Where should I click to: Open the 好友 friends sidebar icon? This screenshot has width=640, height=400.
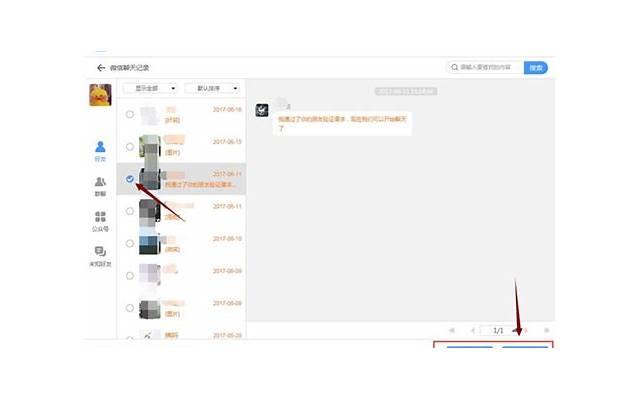[100, 149]
